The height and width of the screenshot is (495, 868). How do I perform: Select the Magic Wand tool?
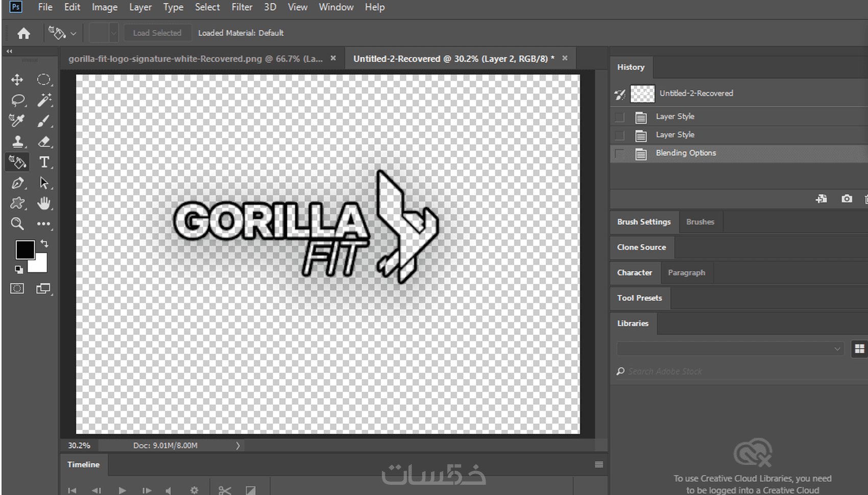coord(44,100)
